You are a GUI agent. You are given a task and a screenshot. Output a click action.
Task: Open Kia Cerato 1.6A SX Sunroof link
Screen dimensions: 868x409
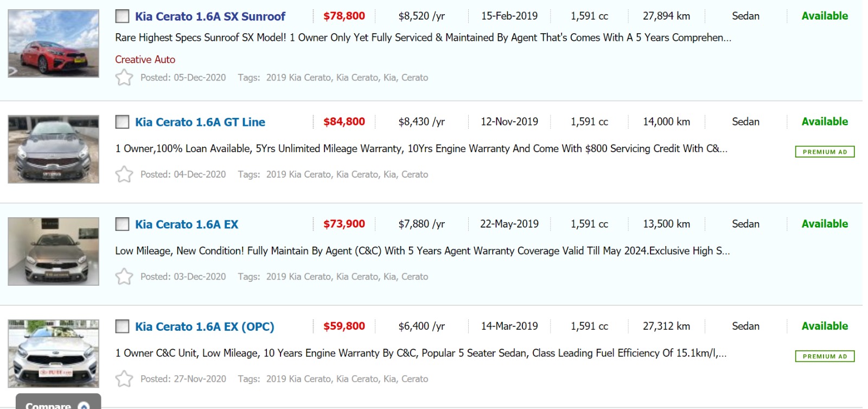[x=210, y=16]
